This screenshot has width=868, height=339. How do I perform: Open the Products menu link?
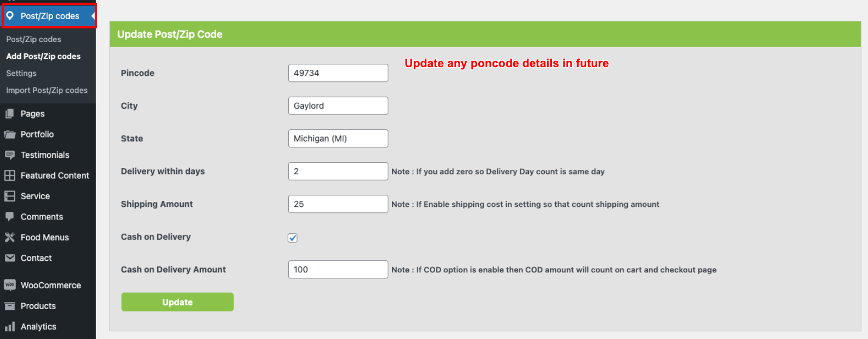click(38, 306)
